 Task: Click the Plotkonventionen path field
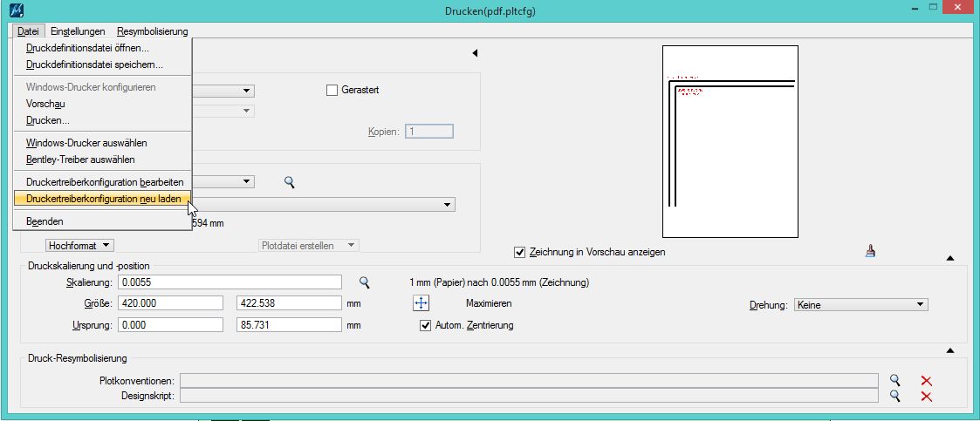click(529, 380)
